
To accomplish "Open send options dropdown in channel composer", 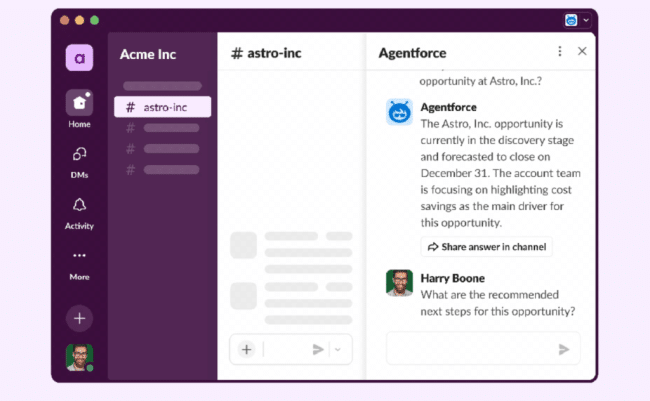I will (x=338, y=349).
